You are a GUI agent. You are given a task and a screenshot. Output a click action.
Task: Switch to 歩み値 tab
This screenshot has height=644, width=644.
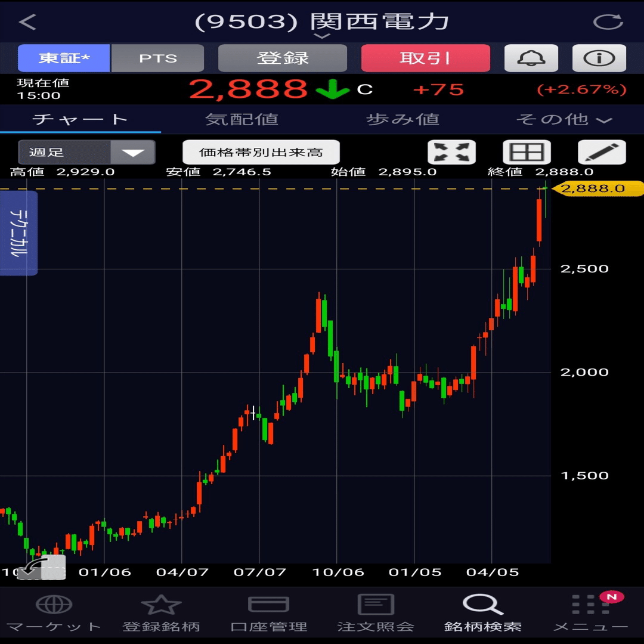tap(402, 119)
